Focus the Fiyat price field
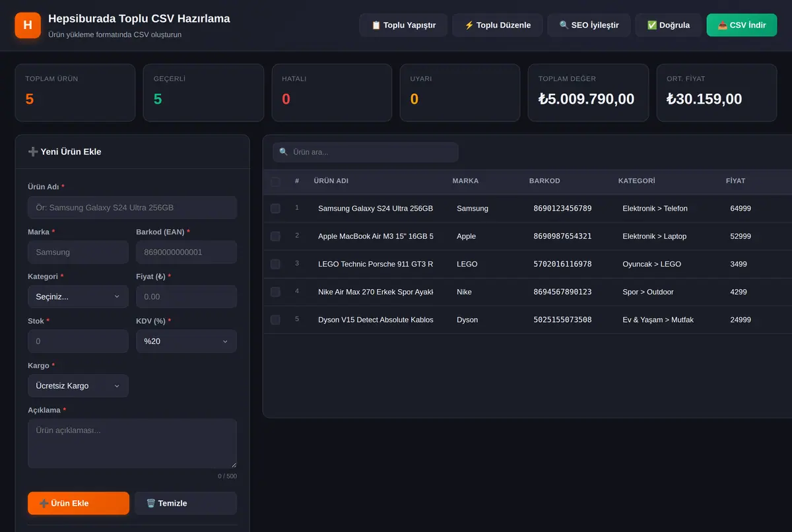 tap(186, 296)
